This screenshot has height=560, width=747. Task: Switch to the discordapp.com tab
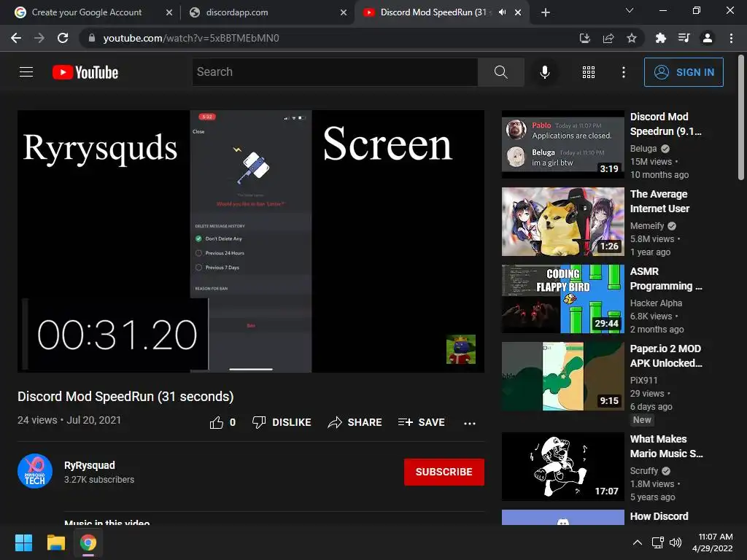click(237, 12)
